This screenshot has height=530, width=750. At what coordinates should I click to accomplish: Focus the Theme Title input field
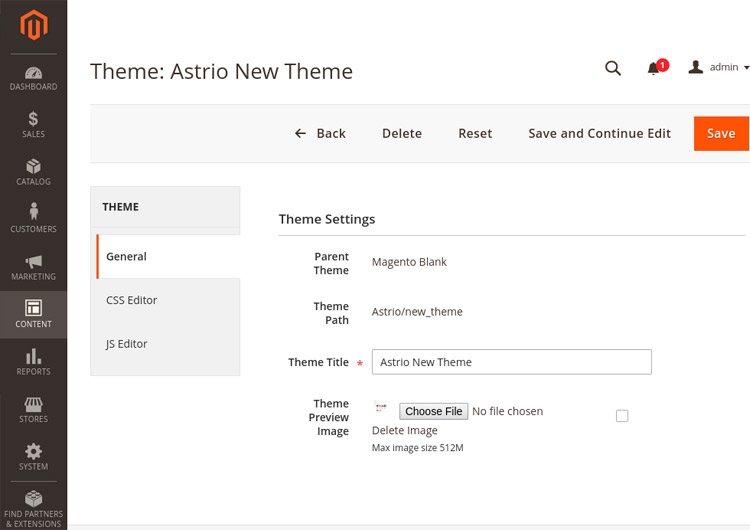pyautogui.click(x=511, y=362)
